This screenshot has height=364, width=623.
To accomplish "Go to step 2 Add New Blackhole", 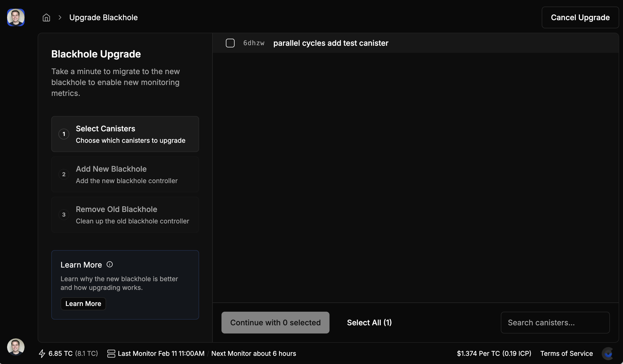I will [125, 174].
